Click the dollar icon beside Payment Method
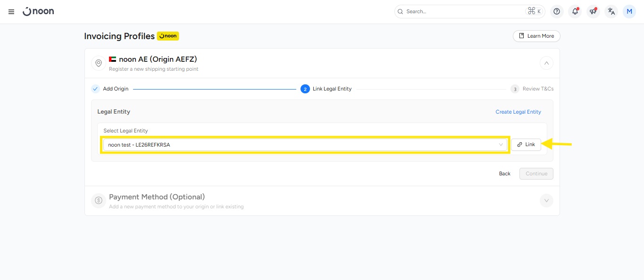 point(99,201)
